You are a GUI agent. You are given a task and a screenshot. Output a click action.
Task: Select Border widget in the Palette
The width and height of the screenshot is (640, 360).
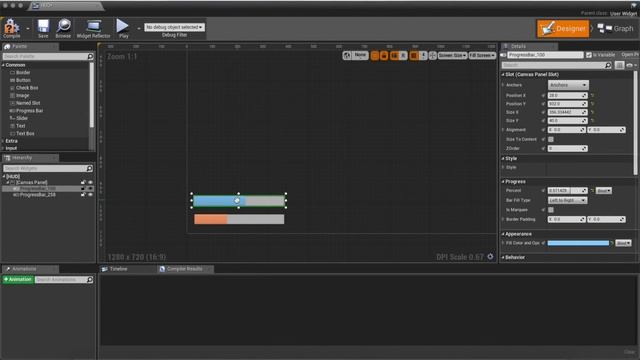23,73
